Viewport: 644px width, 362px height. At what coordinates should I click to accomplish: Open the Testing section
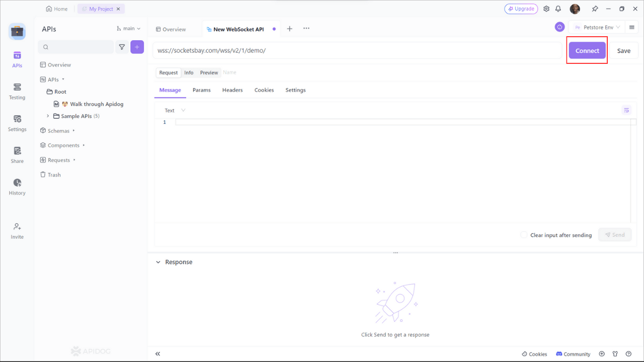coord(17,91)
